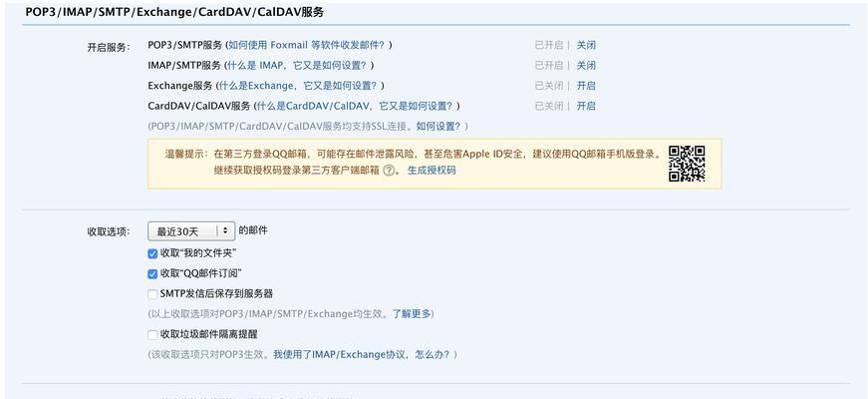Click 关闭 for IMAP/SMTP服务
The image size is (868, 399).
tap(586, 66)
